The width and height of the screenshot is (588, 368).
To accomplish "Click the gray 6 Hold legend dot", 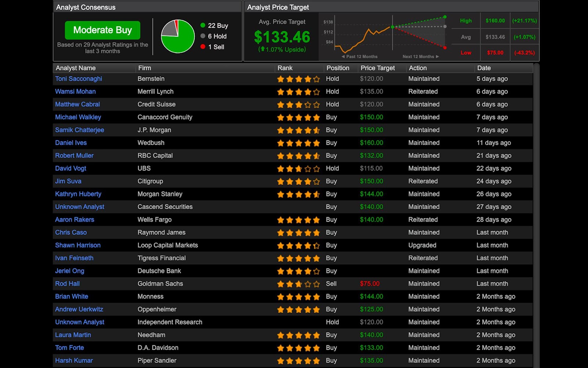I will coord(202,36).
